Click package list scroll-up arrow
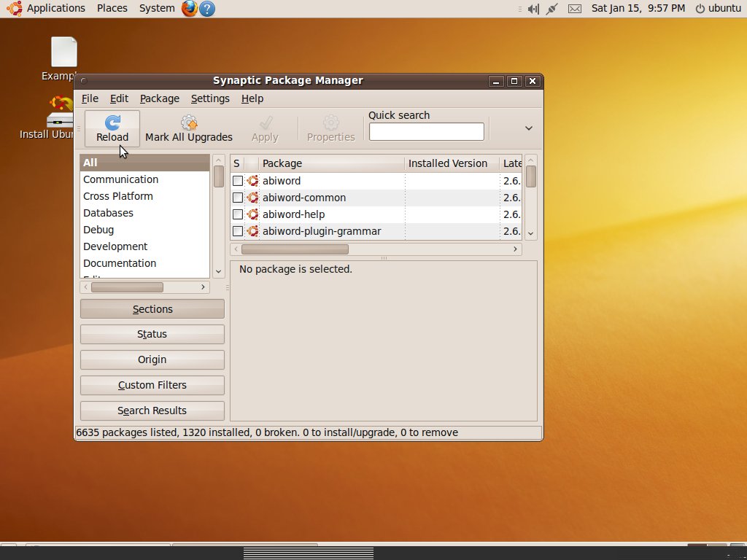 [x=531, y=160]
